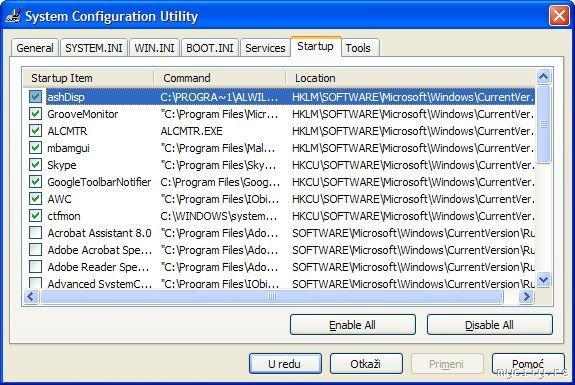Uncheck the ashDisp startup item

(x=35, y=97)
